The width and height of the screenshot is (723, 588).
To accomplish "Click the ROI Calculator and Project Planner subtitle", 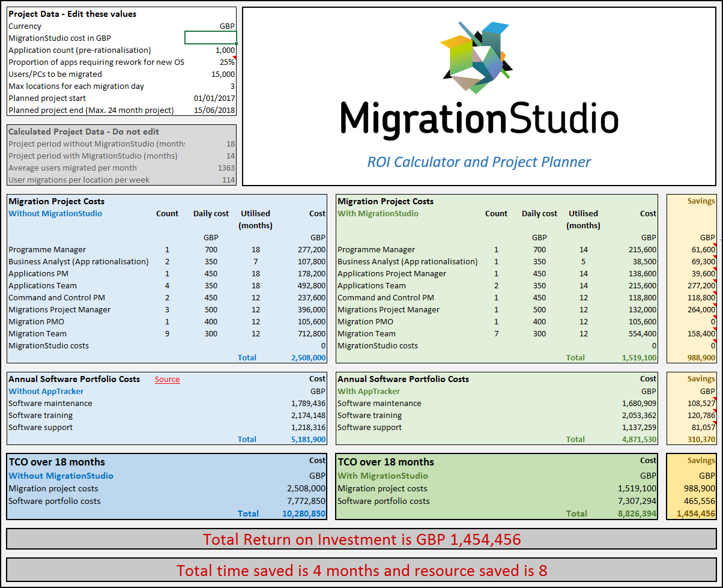I will tap(479, 162).
